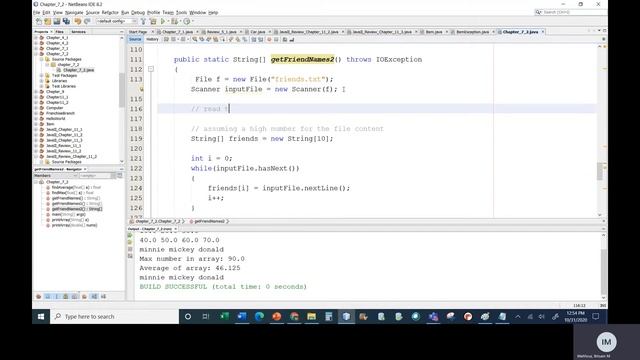The width and height of the screenshot is (640, 360).
Task: Click the Stop Macro Recording icon in editor toolbar
Action: [276, 40]
